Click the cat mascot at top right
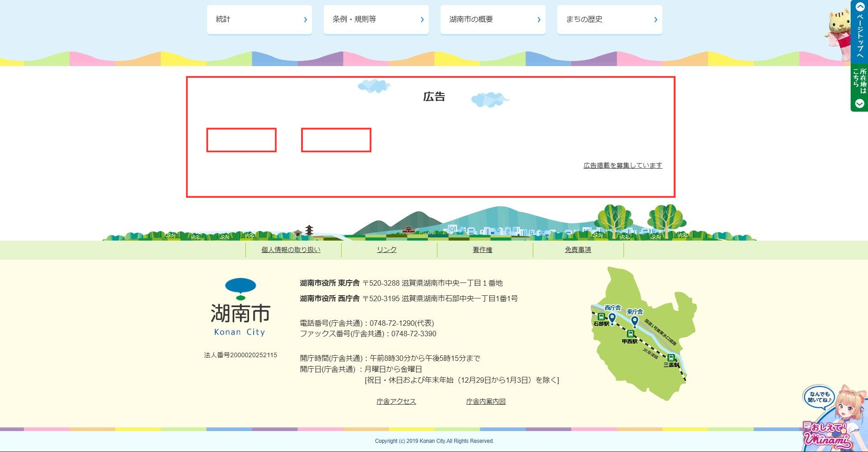 pyautogui.click(x=838, y=34)
